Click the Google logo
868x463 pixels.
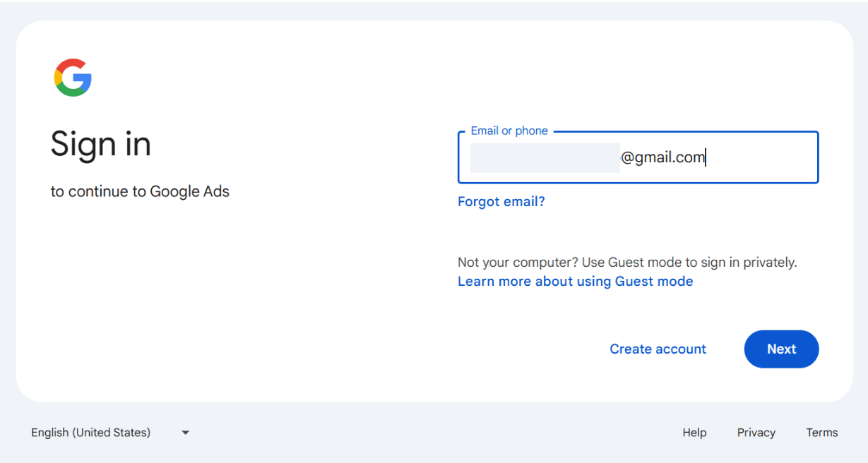pos(73,78)
